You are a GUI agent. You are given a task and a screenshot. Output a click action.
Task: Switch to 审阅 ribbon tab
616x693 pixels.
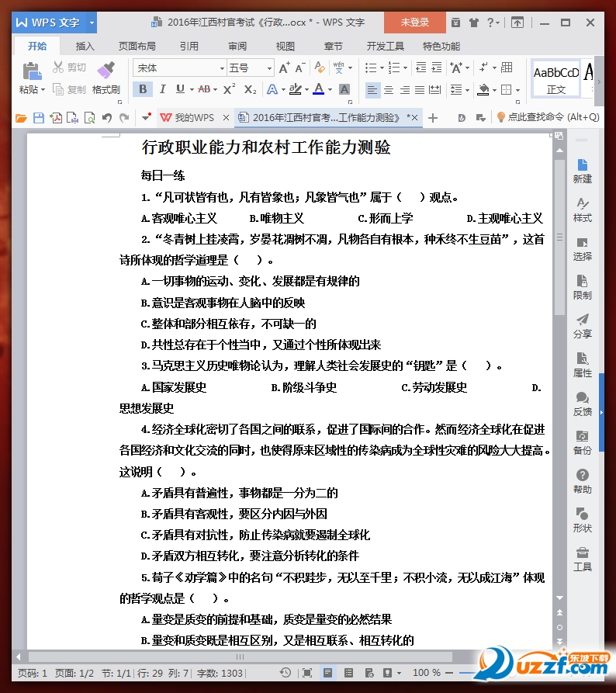(x=237, y=47)
